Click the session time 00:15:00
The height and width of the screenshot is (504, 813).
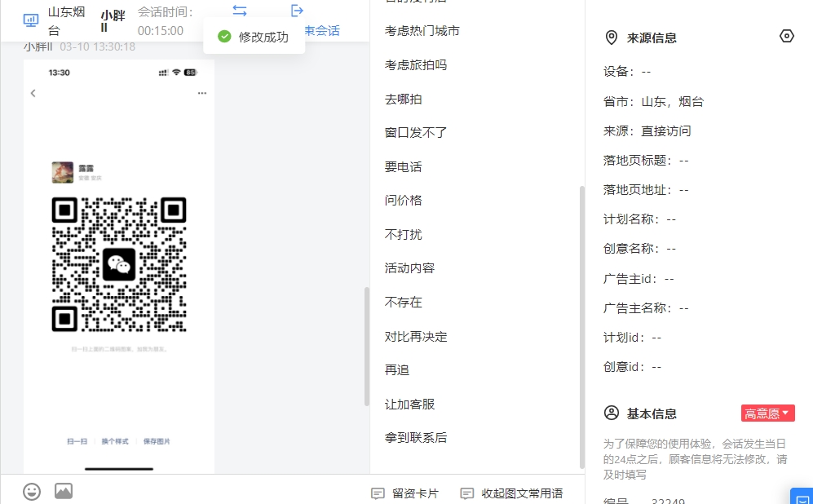pos(161,31)
